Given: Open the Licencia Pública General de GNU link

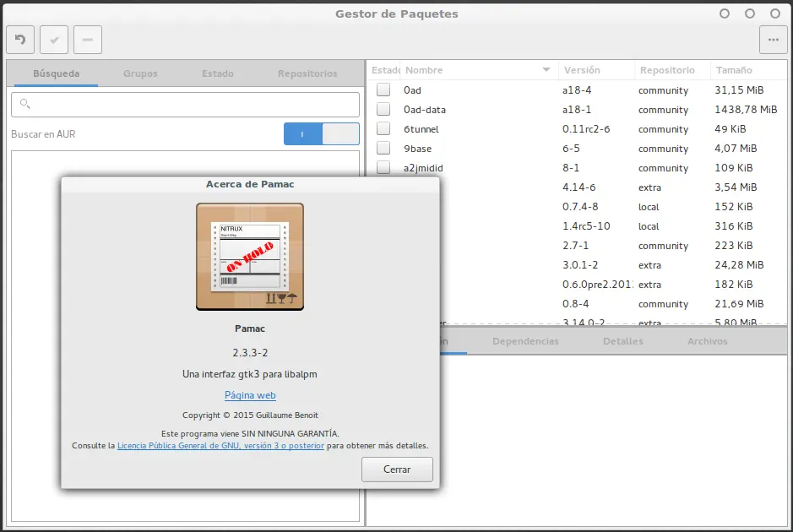Looking at the screenshot, I should click(x=220, y=446).
